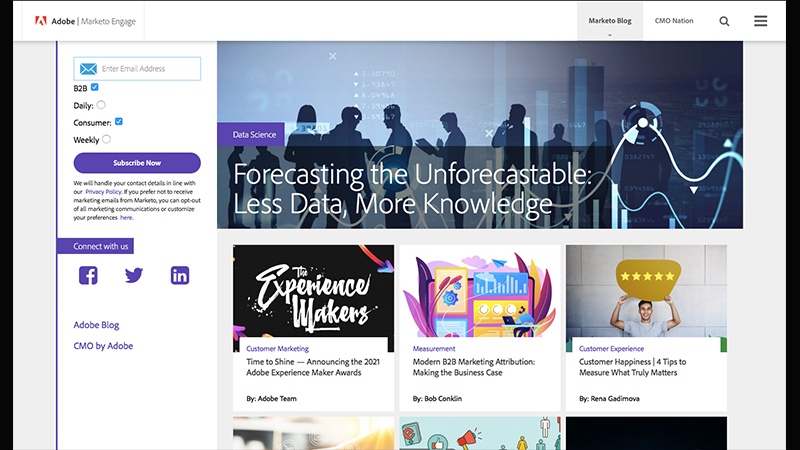This screenshot has height=450, width=800.
Task: Uncheck the B2B checkbox
Action: coord(94,87)
